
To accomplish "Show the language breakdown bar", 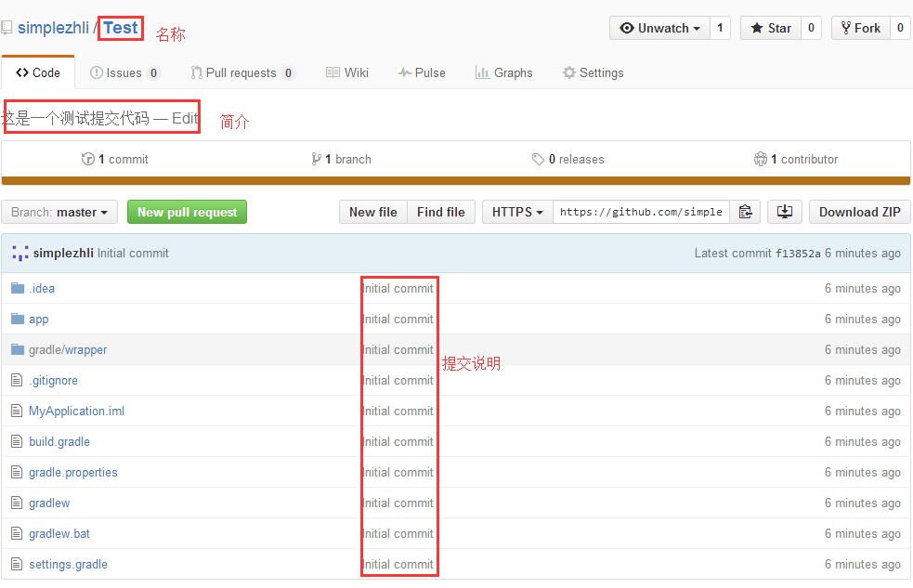I will click(x=456, y=181).
